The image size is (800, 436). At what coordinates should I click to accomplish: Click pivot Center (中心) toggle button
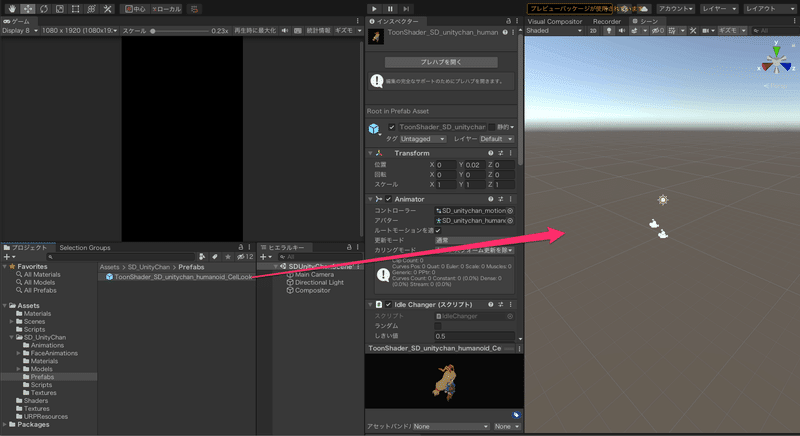click(x=135, y=9)
